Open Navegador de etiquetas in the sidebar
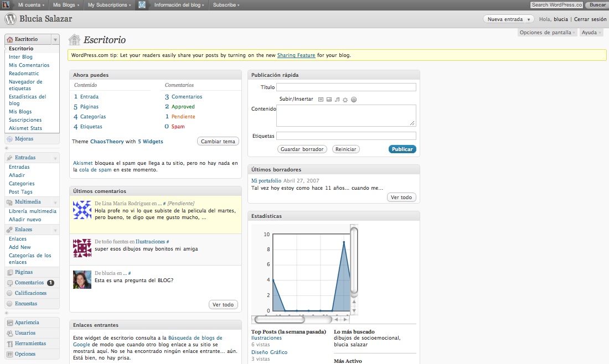 pos(25,85)
